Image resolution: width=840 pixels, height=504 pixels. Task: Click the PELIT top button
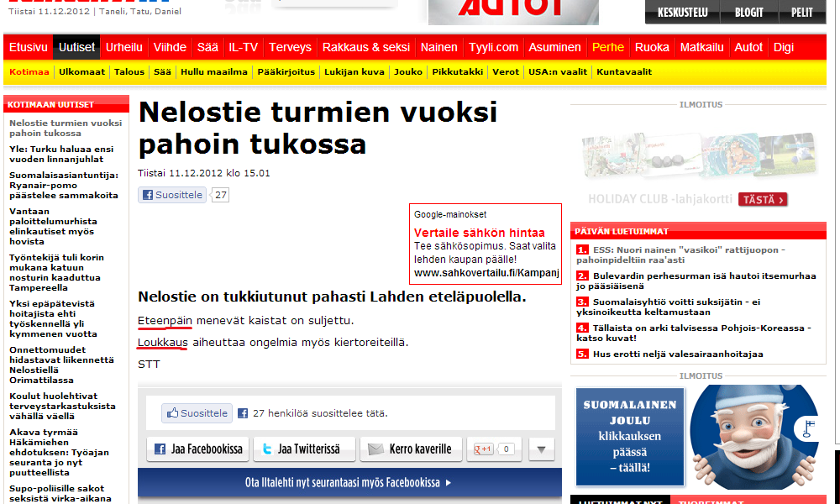pos(801,13)
